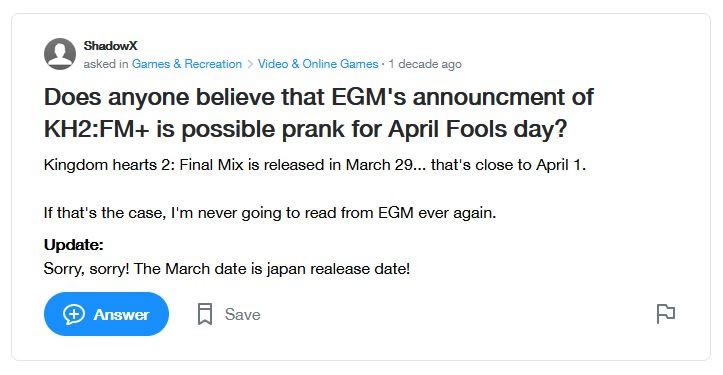
Task: Click the bold 'Update:' label
Action: (73, 245)
